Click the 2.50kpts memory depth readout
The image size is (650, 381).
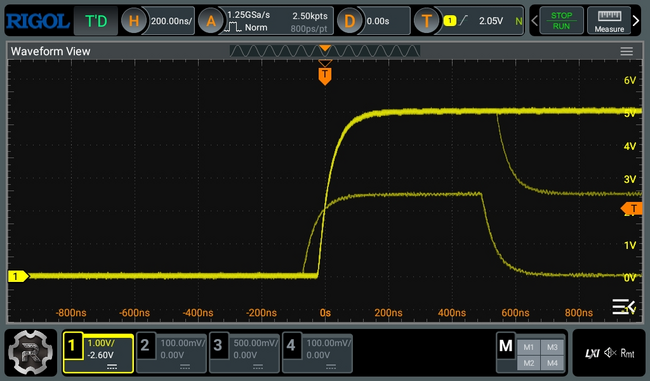(x=310, y=16)
